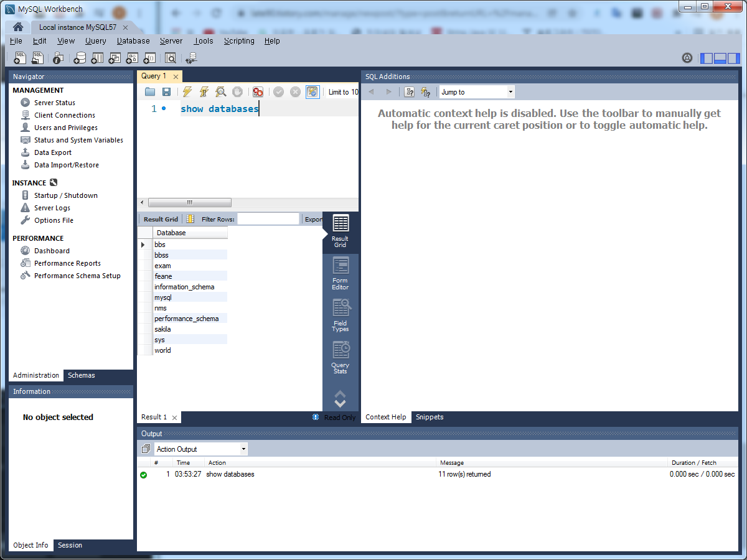The height and width of the screenshot is (560, 747).
Task: Execute query with lightning bolt icon
Action: (187, 92)
